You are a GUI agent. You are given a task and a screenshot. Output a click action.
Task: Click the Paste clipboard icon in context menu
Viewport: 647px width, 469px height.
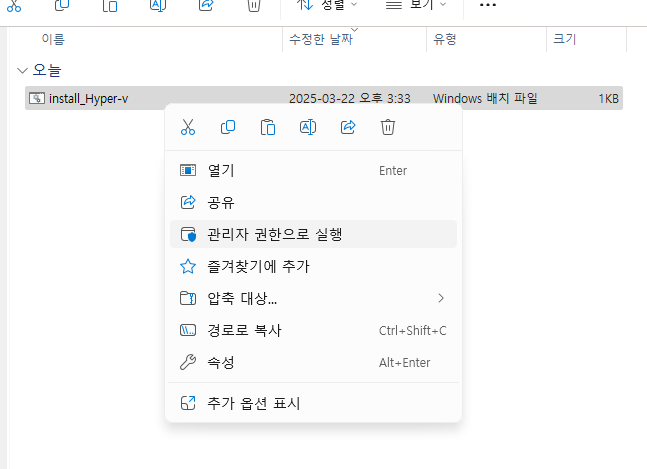(x=268, y=127)
